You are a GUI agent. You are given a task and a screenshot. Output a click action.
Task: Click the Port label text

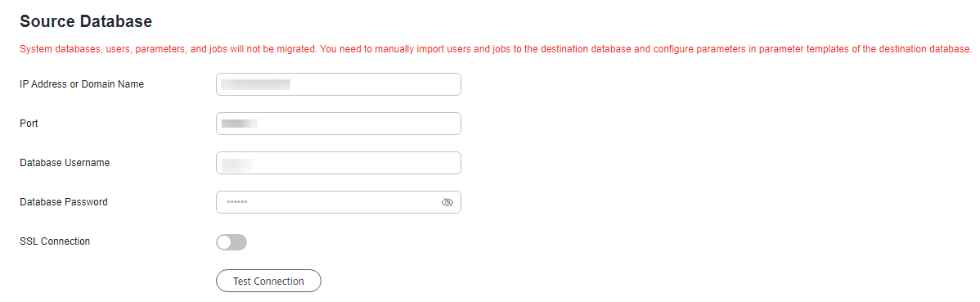29,124
